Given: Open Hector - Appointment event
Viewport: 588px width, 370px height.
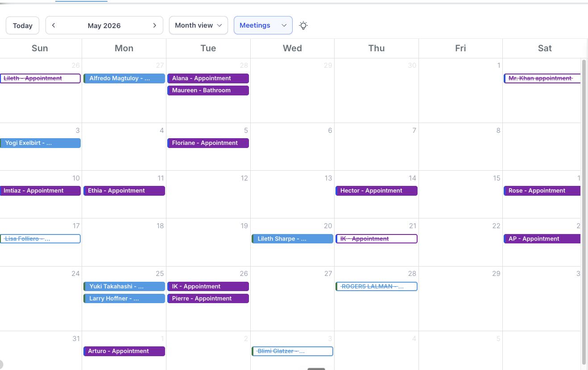Looking at the screenshot, I should pos(377,191).
